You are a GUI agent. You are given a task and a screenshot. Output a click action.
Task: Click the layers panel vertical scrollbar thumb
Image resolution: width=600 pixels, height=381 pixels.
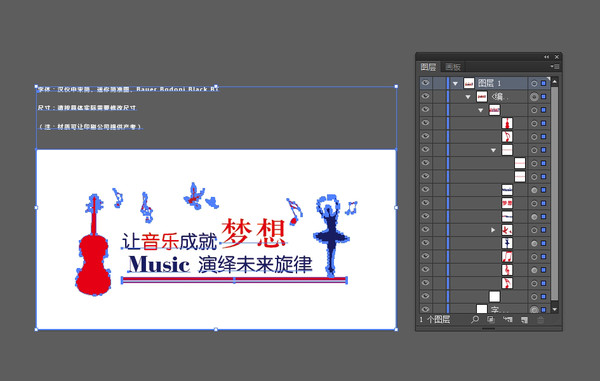(x=554, y=193)
